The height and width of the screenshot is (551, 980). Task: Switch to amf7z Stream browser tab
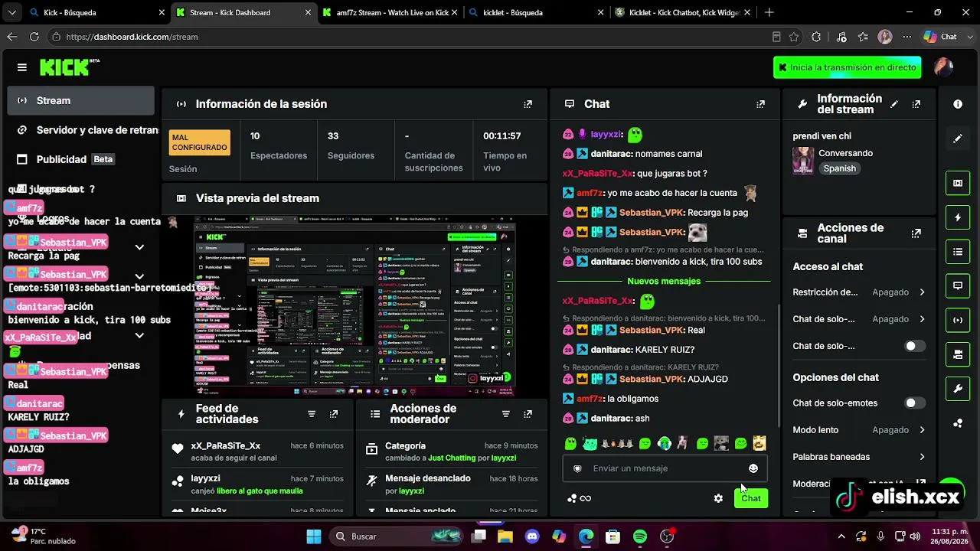(x=389, y=12)
